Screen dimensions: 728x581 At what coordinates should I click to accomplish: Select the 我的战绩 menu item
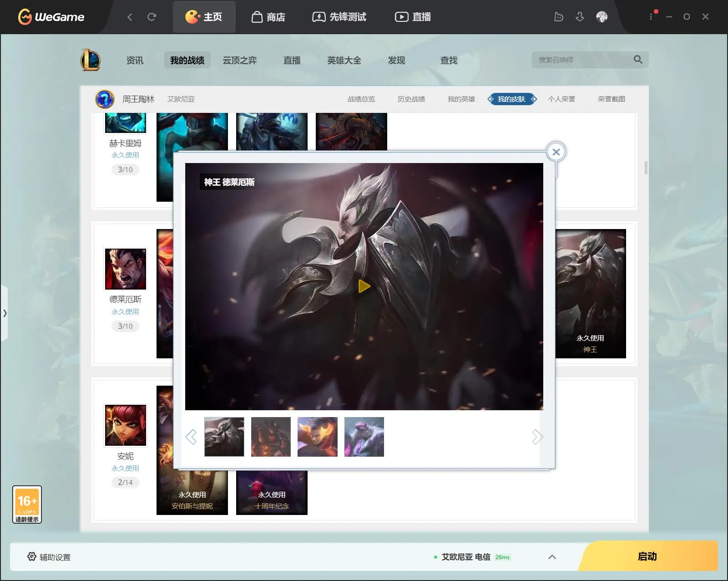coord(187,60)
